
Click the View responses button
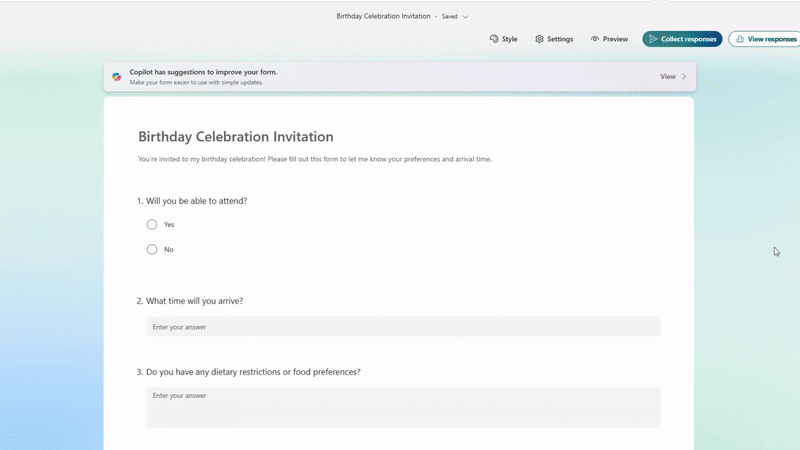tap(764, 39)
